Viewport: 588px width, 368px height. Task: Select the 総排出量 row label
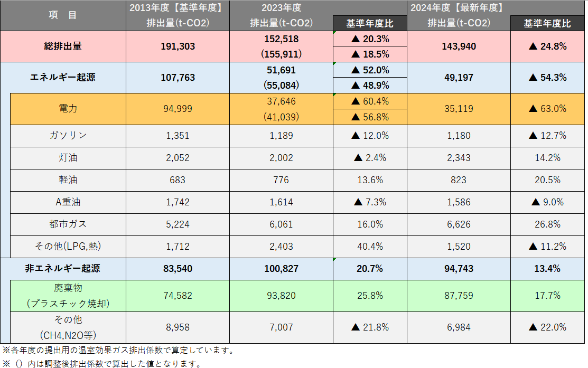tap(63, 46)
